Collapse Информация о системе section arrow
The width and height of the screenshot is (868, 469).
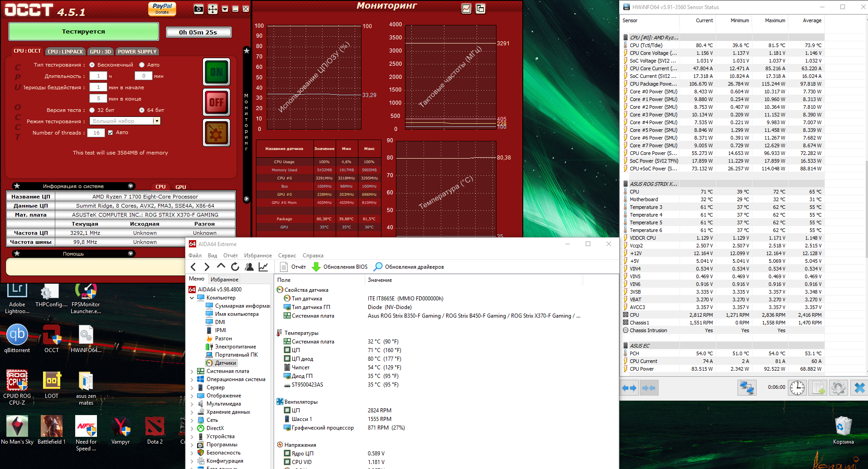tap(130, 186)
